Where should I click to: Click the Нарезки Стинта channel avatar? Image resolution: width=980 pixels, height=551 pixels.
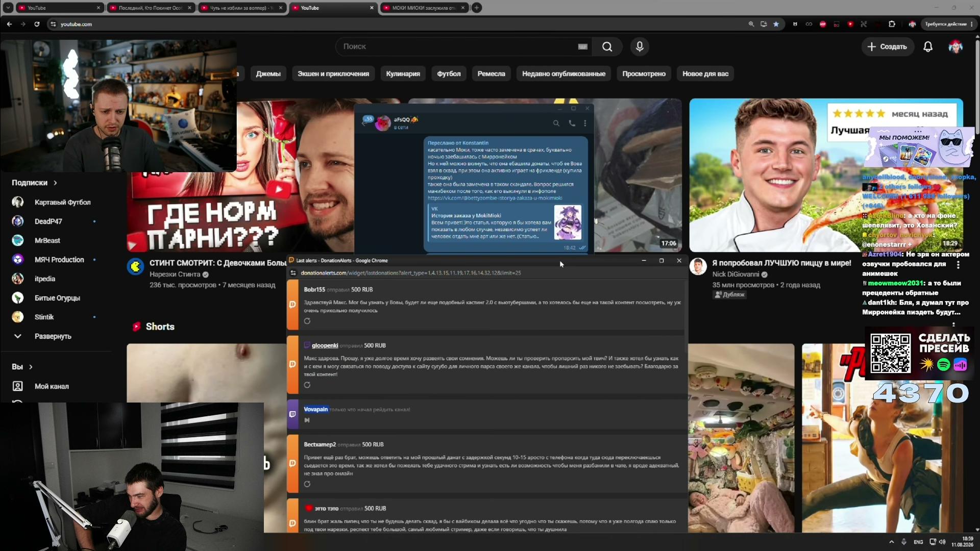click(x=135, y=266)
